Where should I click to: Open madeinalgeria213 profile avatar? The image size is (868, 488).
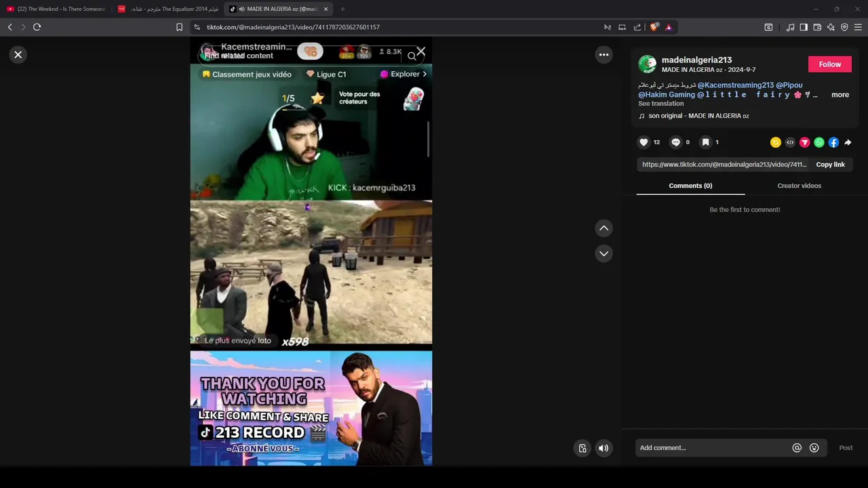pyautogui.click(x=648, y=64)
